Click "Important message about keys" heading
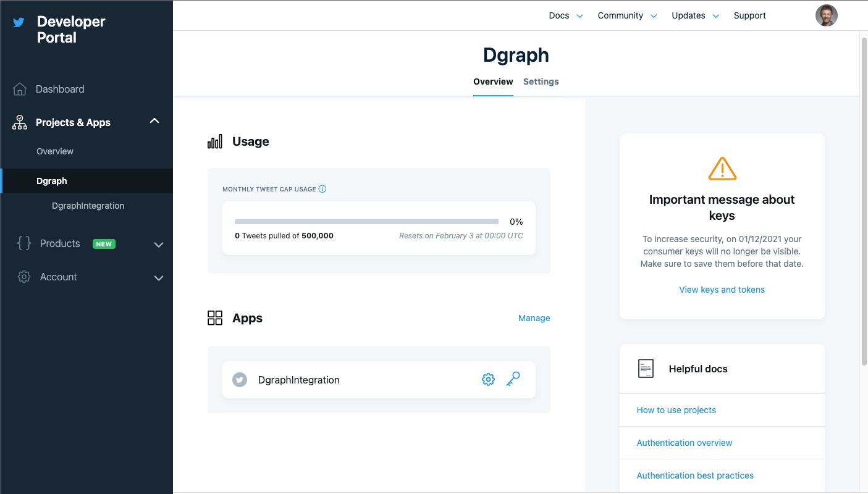The image size is (868, 494). [722, 207]
